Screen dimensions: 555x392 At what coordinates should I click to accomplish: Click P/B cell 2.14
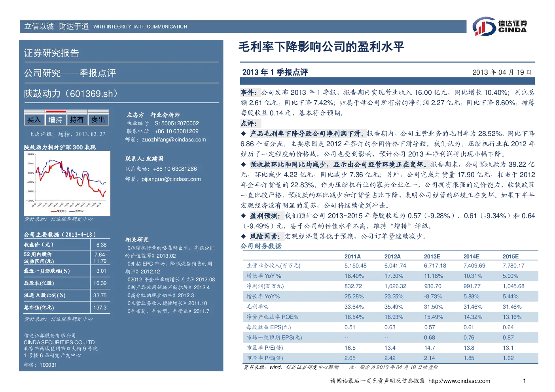pos(429,358)
